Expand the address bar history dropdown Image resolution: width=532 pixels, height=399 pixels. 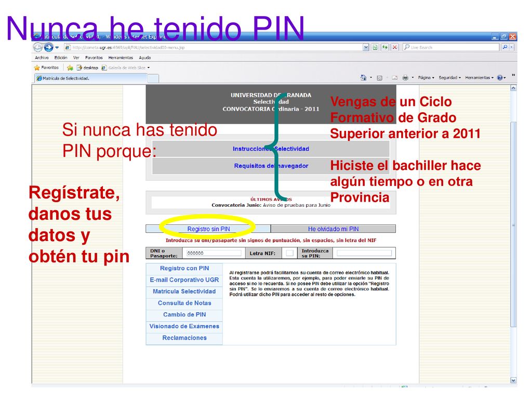click(x=366, y=47)
